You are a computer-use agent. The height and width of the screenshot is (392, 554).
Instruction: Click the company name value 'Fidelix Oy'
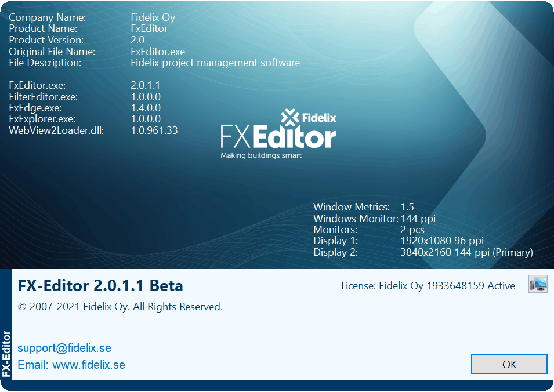click(153, 17)
